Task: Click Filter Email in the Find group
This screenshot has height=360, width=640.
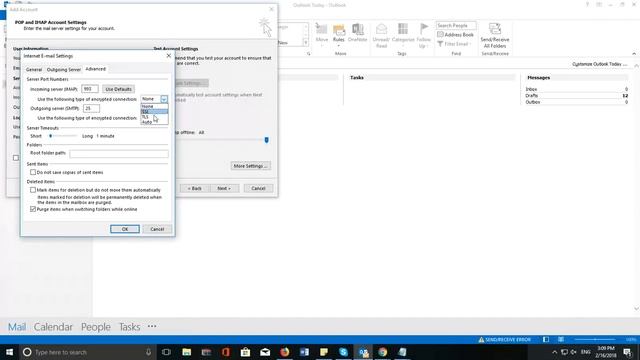Action: click(x=454, y=44)
